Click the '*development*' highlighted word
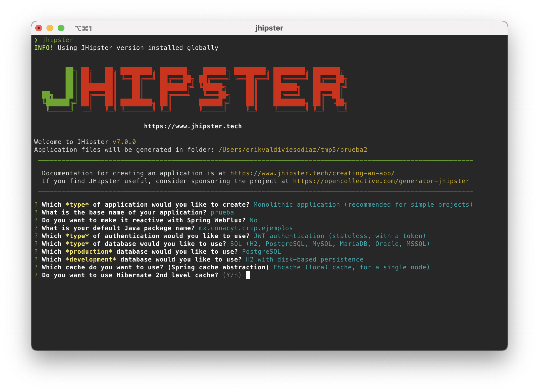The width and height of the screenshot is (539, 392). (91, 260)
